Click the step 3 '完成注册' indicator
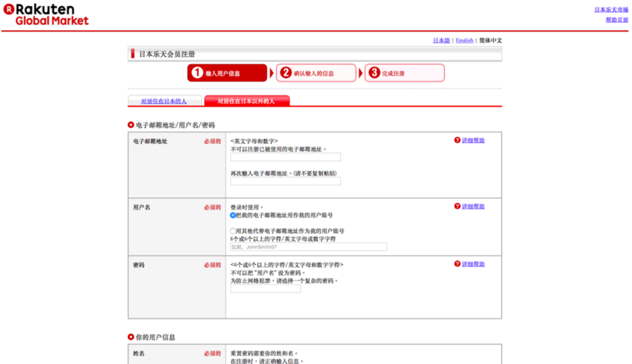Image resolution: width=632 pixels, height=364 pixels. pyautogui.click(x=404, y=73)
